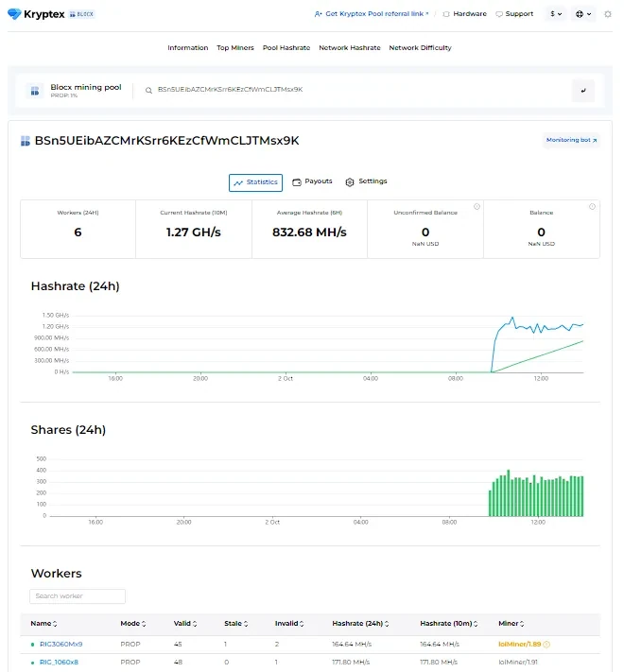Open the Settings tab
624x672 pixels.
tap(366, 181)
